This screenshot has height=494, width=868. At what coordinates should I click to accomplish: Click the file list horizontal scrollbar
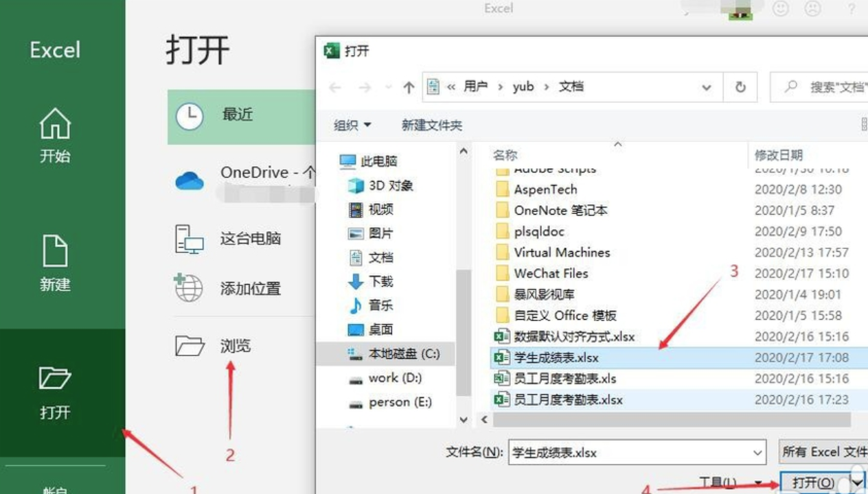coord(672,419)
